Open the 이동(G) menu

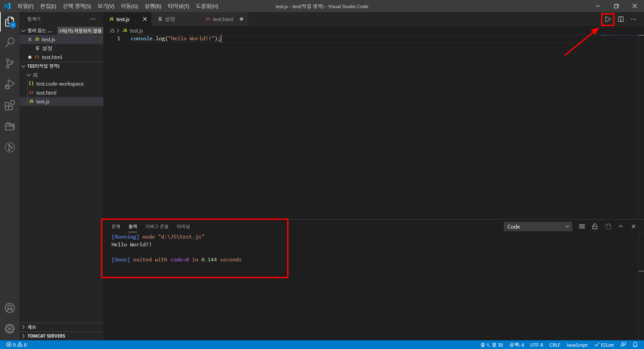129,6
